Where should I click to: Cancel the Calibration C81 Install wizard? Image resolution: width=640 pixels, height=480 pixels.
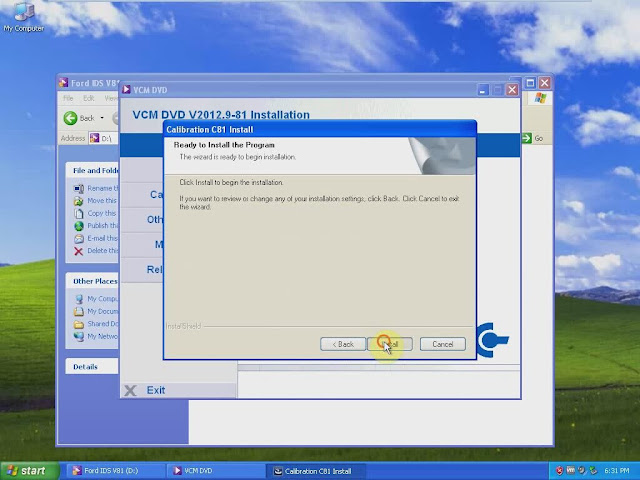click(442, 344)
